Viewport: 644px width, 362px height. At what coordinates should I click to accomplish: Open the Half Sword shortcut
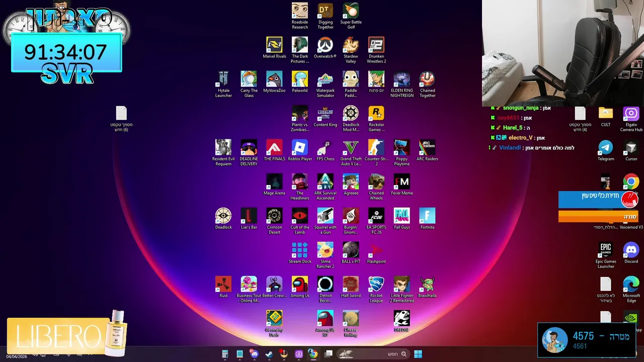351,287
